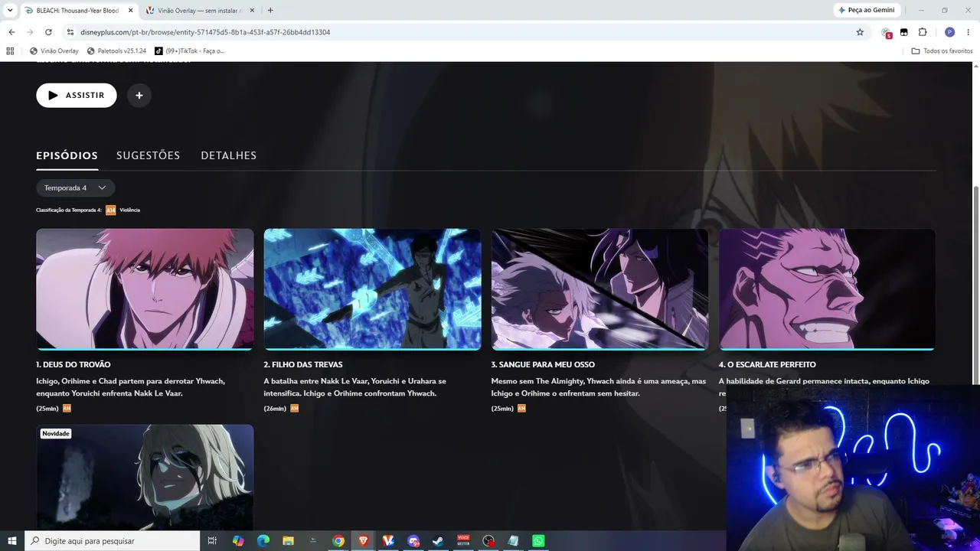This screenshot has width=980, height=551.
Task: Launch Copilot from the taskbar
Action: point(238,541)
